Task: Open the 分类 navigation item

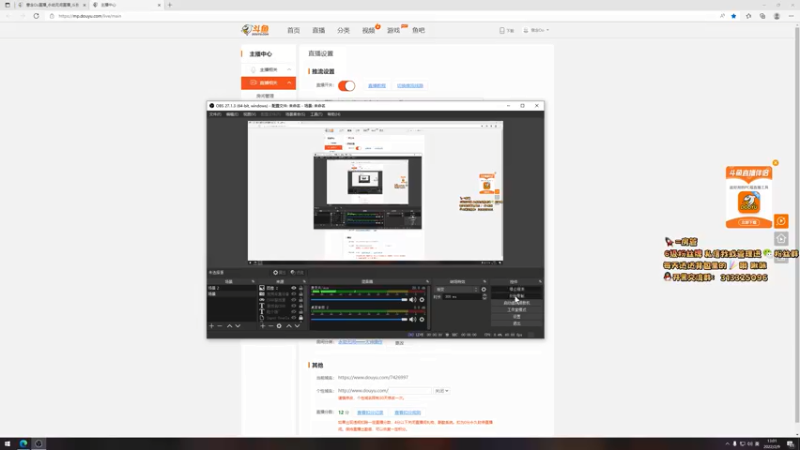Action: [343, 31]
